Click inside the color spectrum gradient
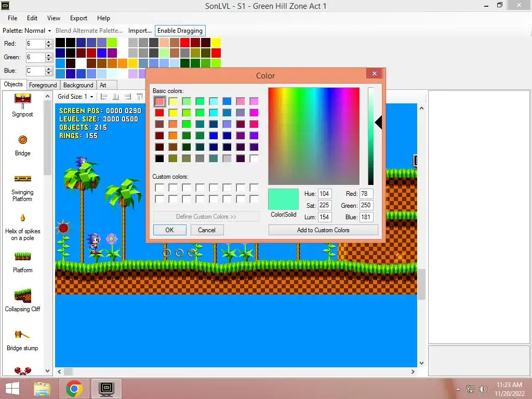 [x=314, y=136]
